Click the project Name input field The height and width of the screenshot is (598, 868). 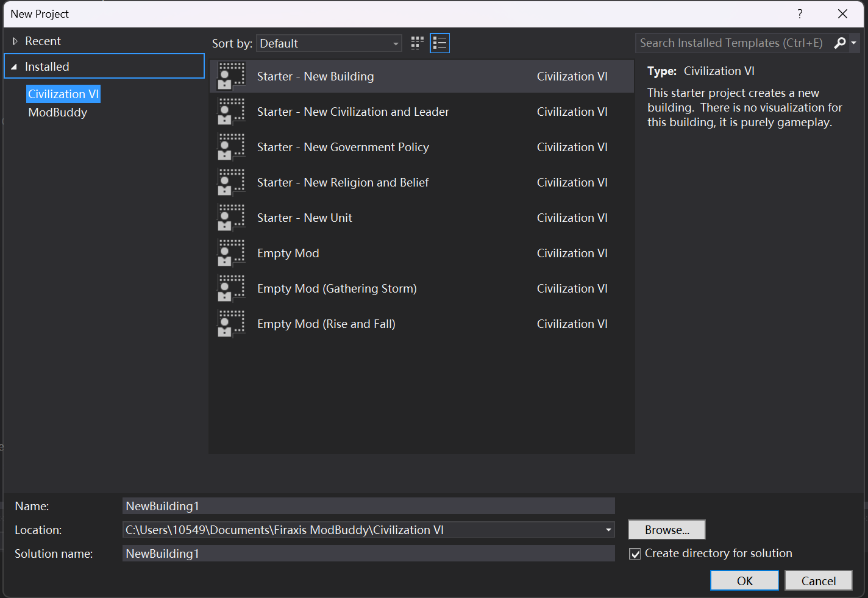point(368,507)
